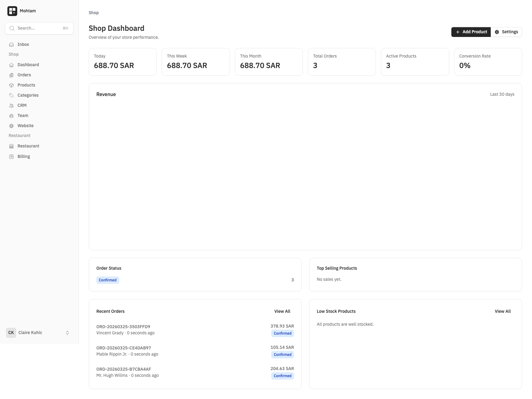Click the Restaurant storefront icon
Screen dimensions: 532x399
pyautogui.click(x=11, y=146)
